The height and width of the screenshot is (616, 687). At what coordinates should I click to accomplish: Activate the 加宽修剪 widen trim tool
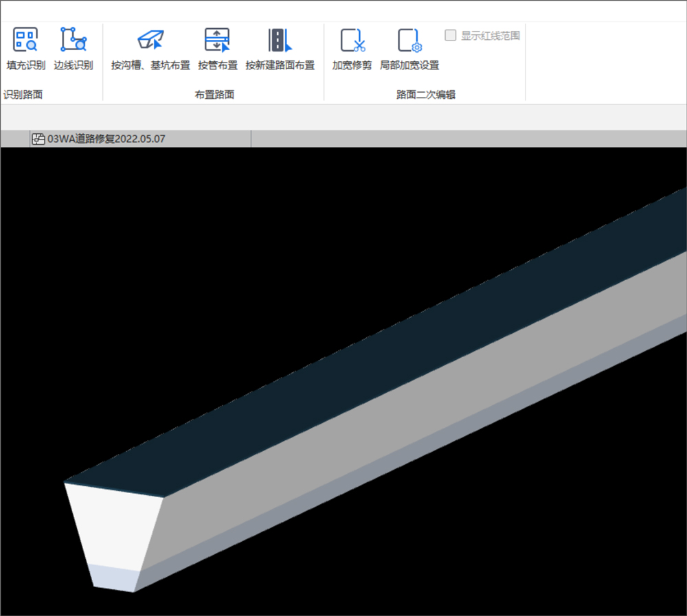pos(352,49)
